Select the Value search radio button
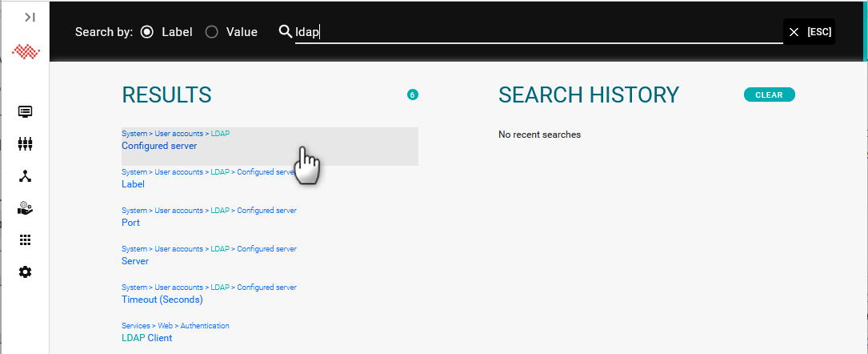 211,32
